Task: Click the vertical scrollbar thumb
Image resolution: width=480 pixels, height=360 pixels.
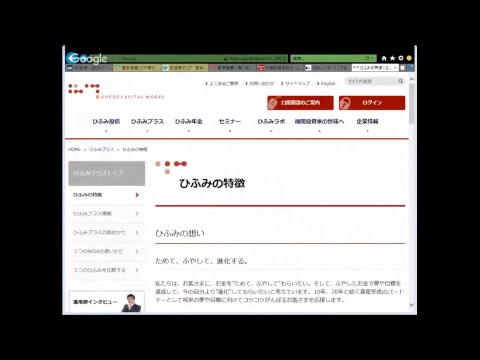Action: point(412,103)
